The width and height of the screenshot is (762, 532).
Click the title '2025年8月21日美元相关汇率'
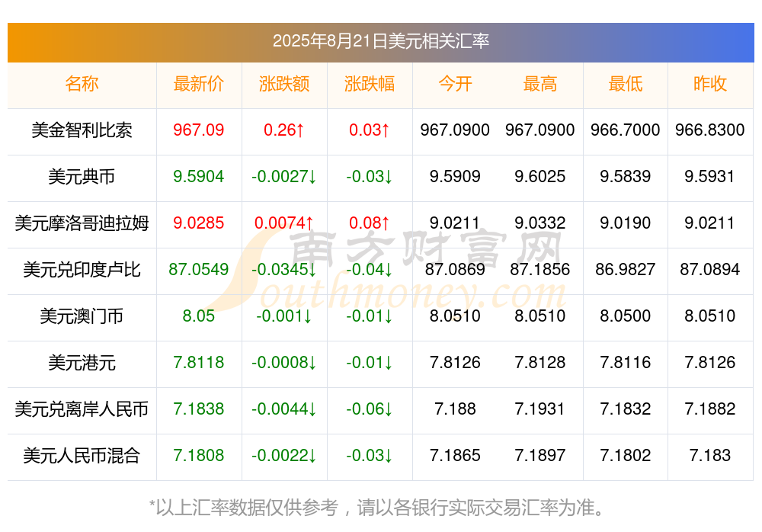tap(380, 41)
